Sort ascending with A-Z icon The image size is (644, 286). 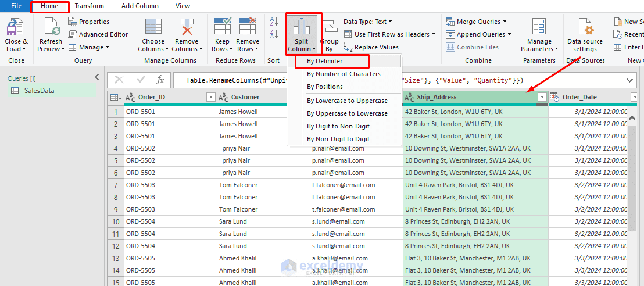pos(274,21)
